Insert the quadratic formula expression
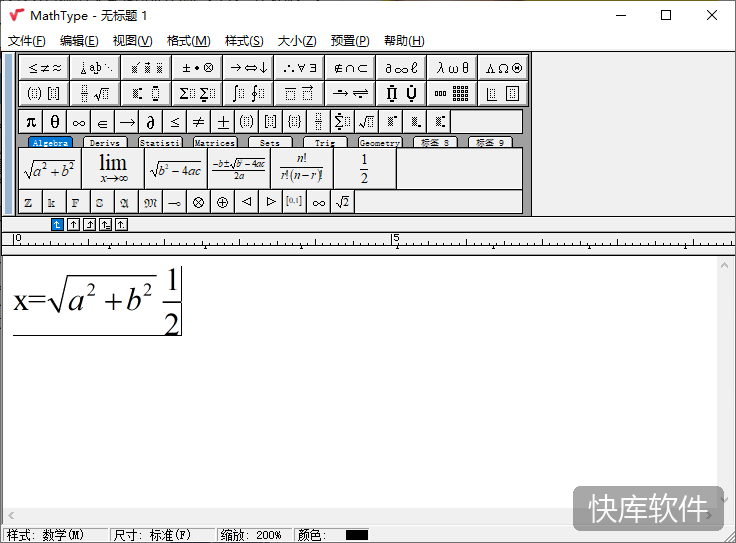This screenshot has width=736, height=543. [x=239, y=169]
